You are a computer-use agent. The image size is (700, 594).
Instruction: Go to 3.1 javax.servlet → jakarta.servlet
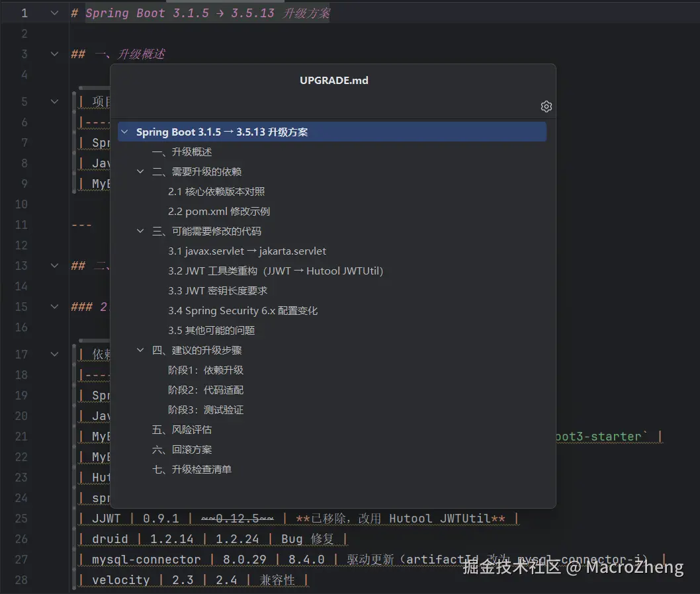247,251
